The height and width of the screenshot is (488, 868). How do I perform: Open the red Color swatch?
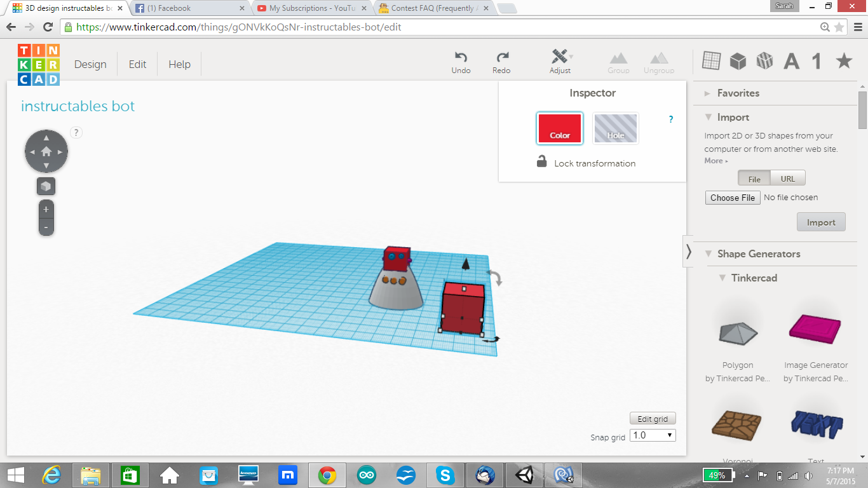(560, 128)
